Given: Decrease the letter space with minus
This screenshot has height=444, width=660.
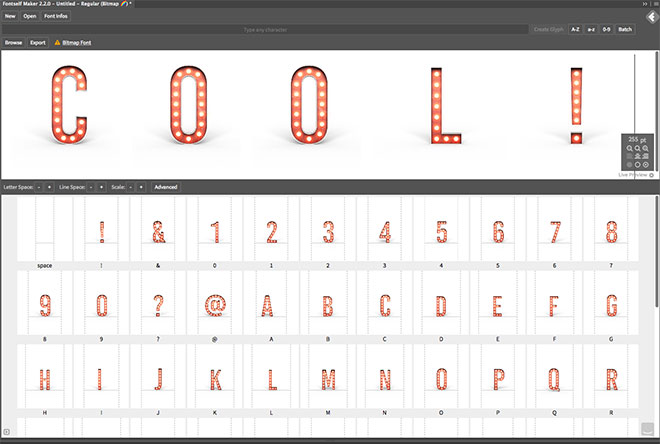Looking at the screenshot, I should 39,187.
